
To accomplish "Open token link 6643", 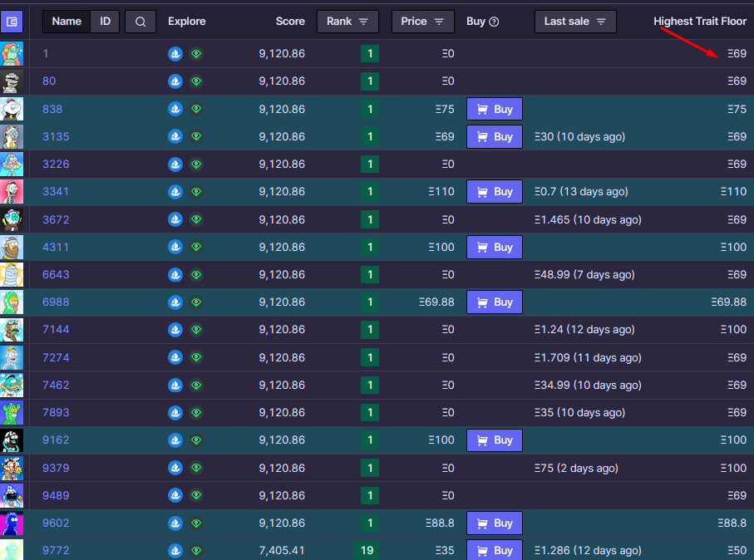I will click(56, 275).
